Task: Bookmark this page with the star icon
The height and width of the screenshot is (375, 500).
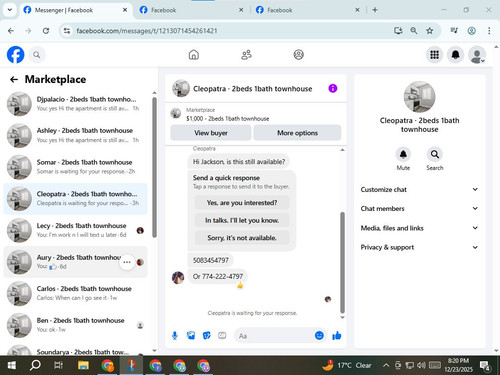Action: tap(430, 31)
